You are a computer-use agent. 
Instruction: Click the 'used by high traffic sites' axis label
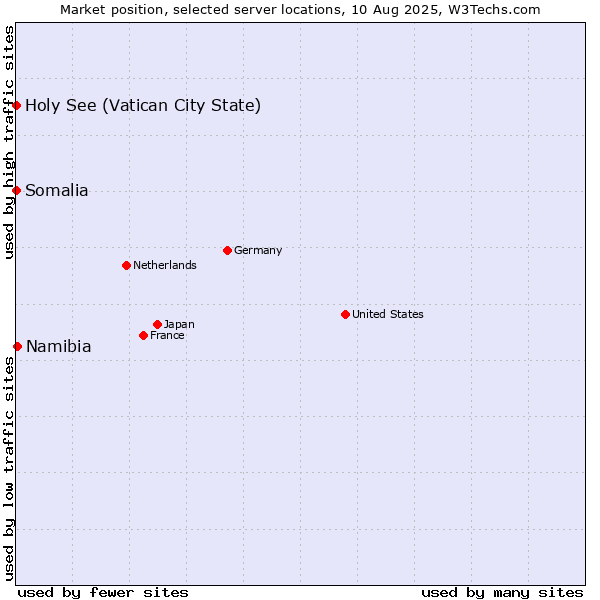[8, 142]
